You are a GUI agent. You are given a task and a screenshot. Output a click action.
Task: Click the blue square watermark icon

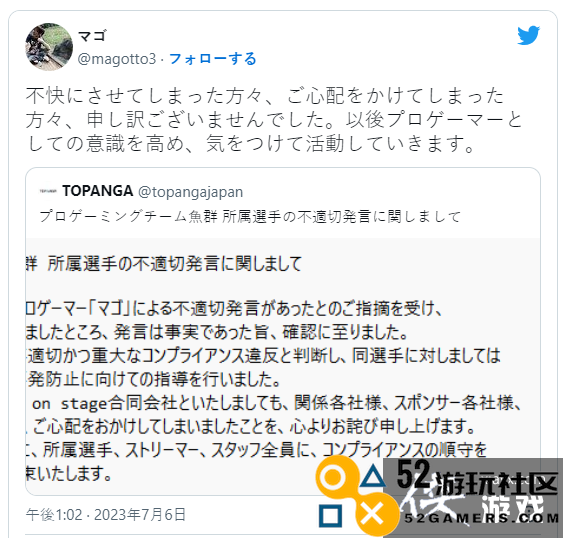(330, 516)
